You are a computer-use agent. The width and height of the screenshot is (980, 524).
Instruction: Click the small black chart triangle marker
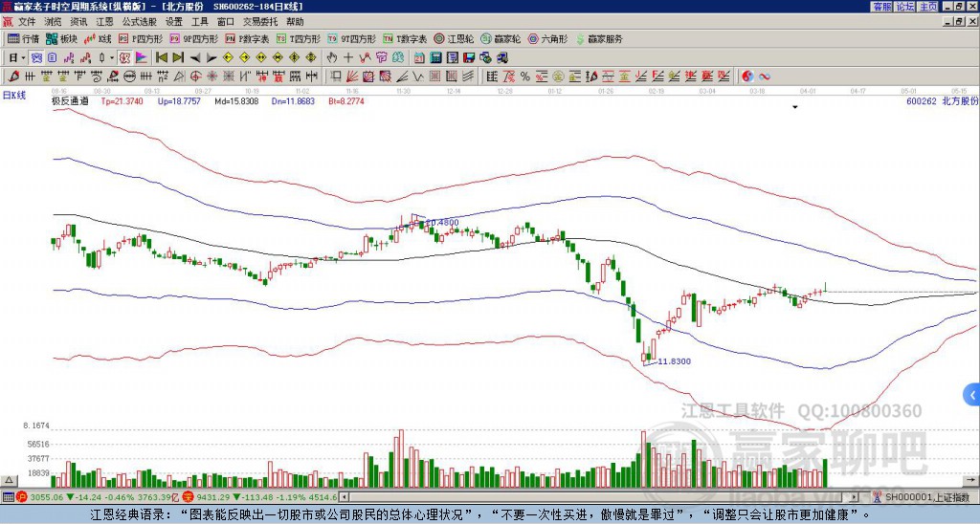click(x=795, y=107)
